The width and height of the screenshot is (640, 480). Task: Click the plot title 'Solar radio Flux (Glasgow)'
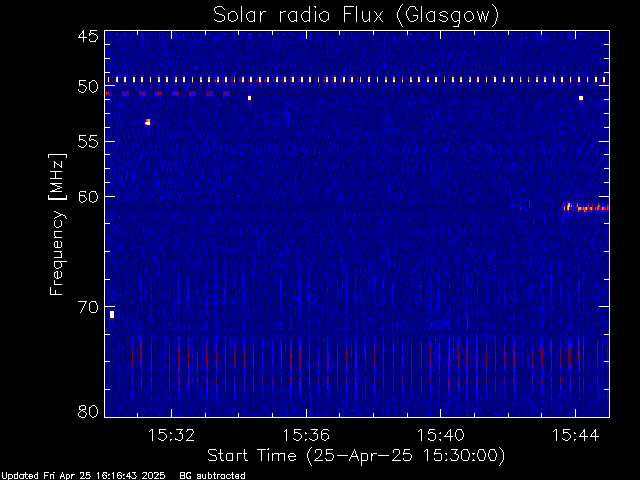356,15
